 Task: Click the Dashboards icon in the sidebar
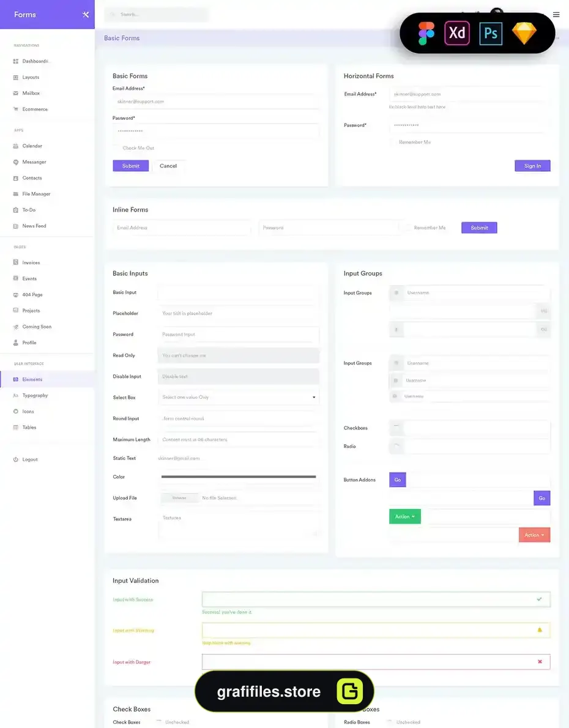(16, 61)
